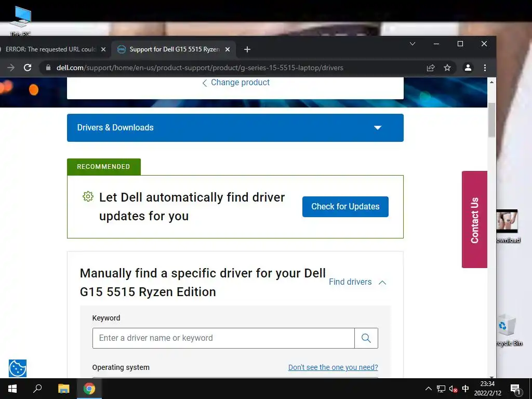Minimize the Chrome window

coord(436,44)
